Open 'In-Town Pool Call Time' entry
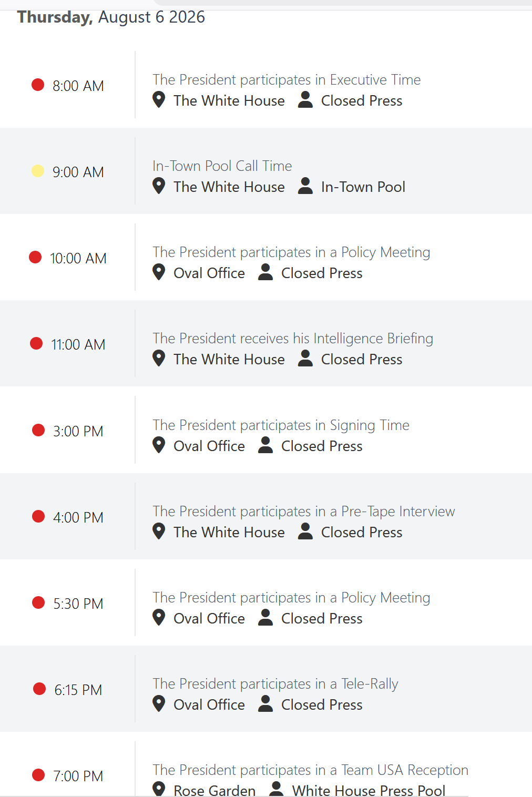 point(222,166)
